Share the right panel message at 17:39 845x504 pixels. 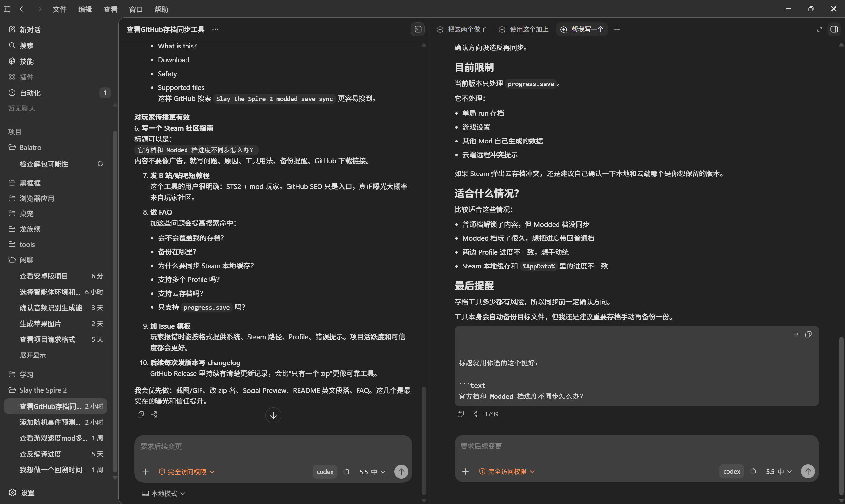point(474,414)
